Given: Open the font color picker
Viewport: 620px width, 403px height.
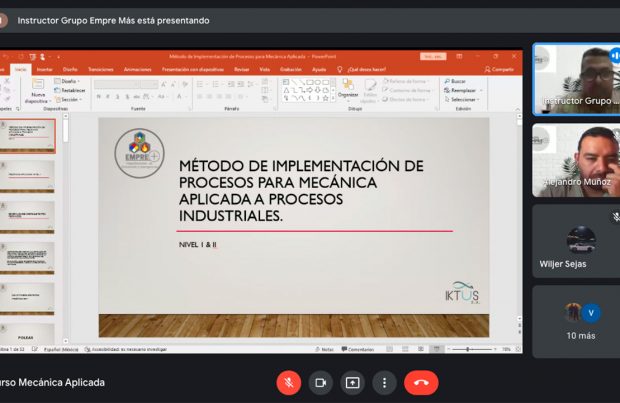Looking at the screenshot, I should coord(180,96).
